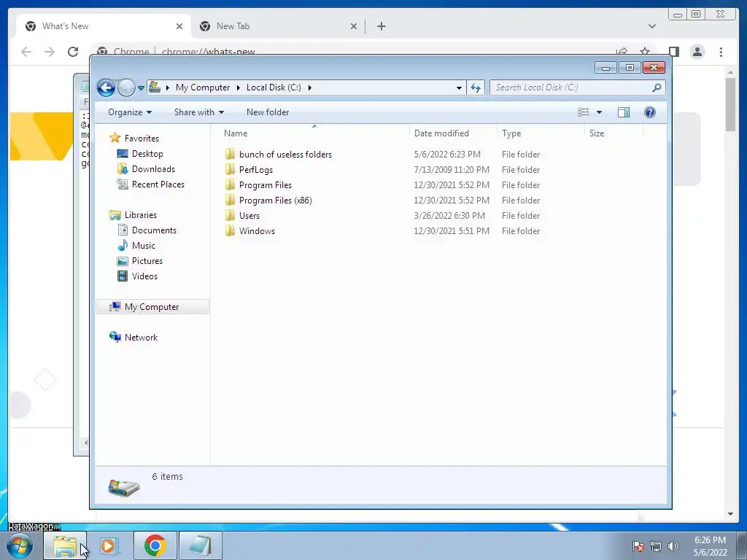Select Libraries in navigation pane
The height and width of the screenshot is (560, 747).
[141, 215]
